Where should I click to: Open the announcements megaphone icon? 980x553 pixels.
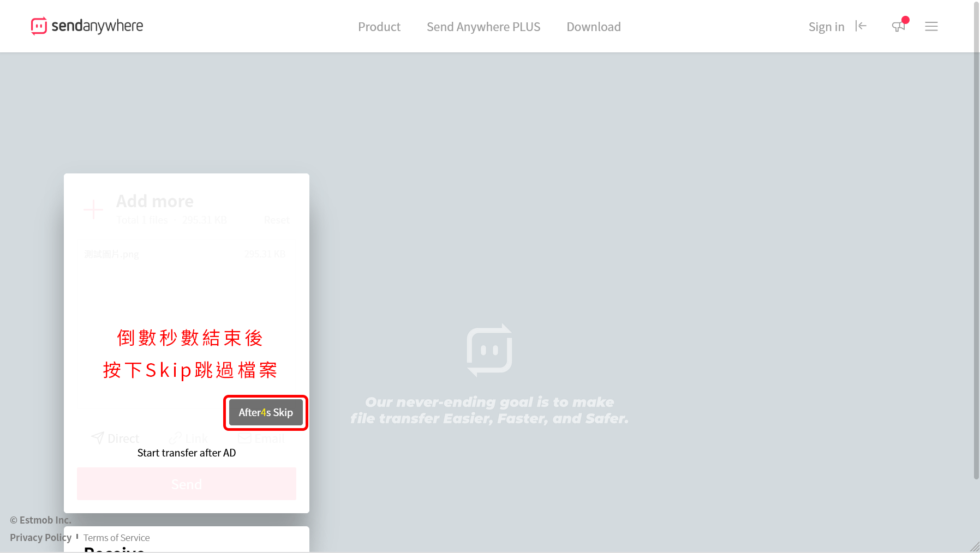pyautogui.click(x=898, y=26)
